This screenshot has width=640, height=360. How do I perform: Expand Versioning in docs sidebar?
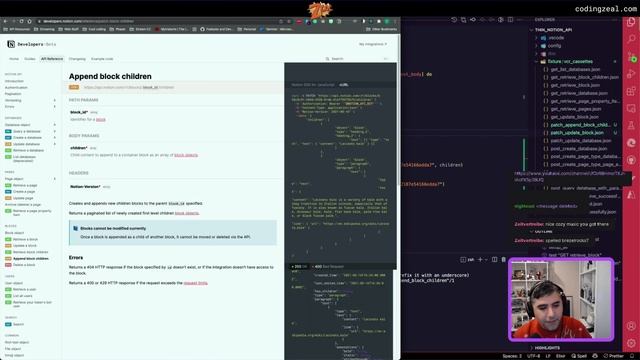tap(54, 100)
